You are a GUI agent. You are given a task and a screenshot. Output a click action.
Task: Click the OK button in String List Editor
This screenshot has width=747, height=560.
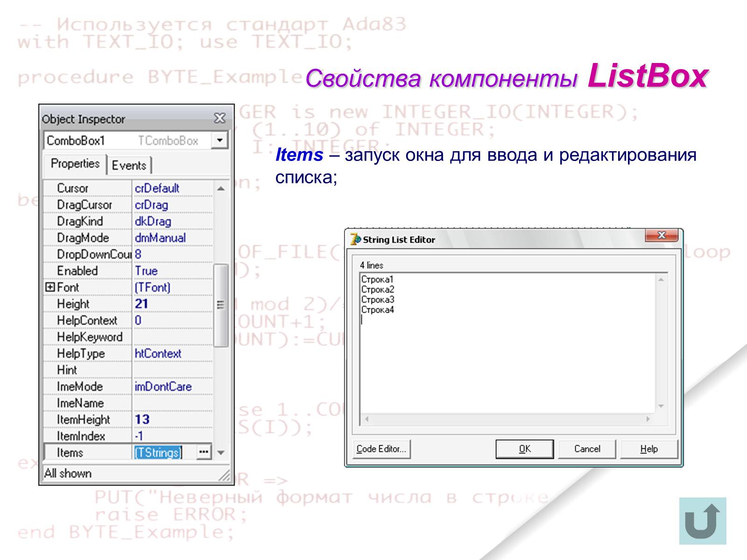tap(524, 449)
